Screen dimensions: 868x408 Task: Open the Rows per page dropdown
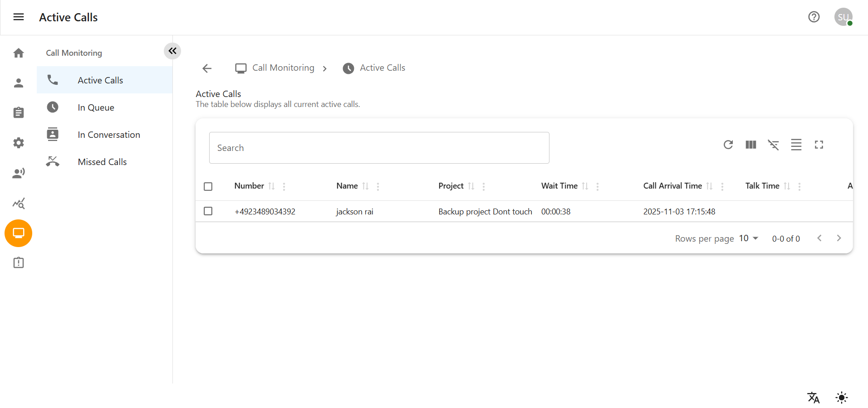(x=747, y=238)
